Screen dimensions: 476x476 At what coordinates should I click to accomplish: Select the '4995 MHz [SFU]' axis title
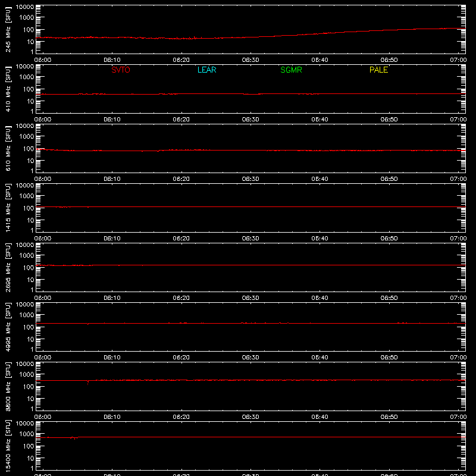coord(8,327)
